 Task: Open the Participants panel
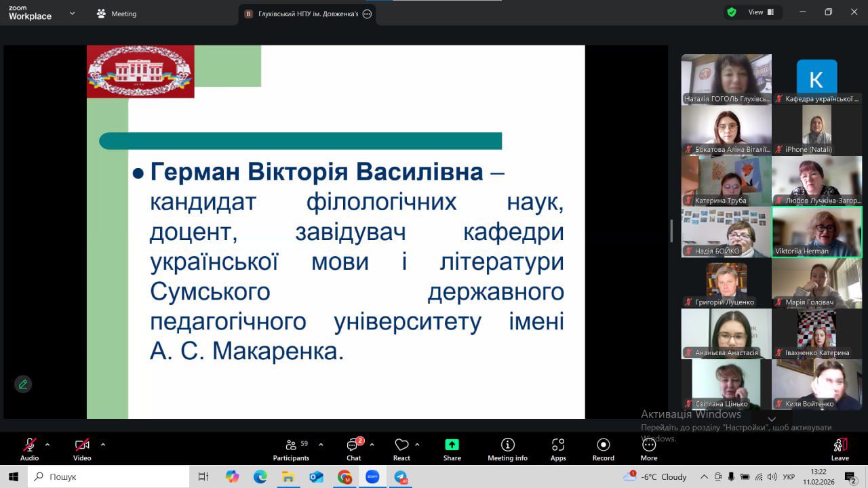[x=292, y=449]
